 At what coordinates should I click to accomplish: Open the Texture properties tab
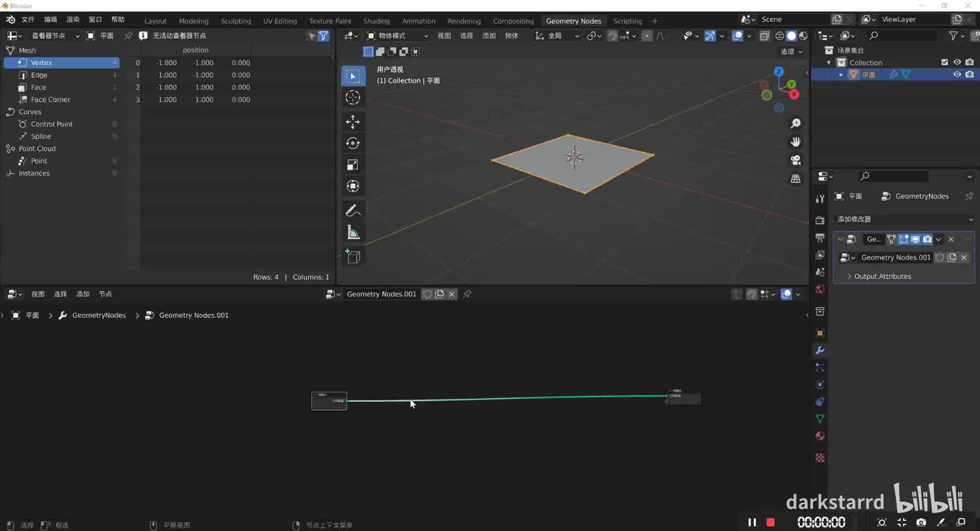(x=820, y=458)
